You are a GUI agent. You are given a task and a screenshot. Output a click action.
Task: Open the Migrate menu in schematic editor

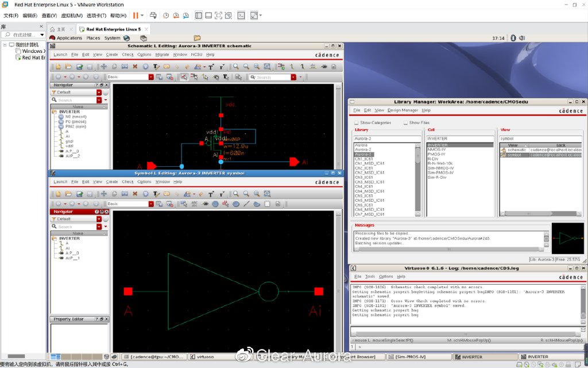[162, 55]
